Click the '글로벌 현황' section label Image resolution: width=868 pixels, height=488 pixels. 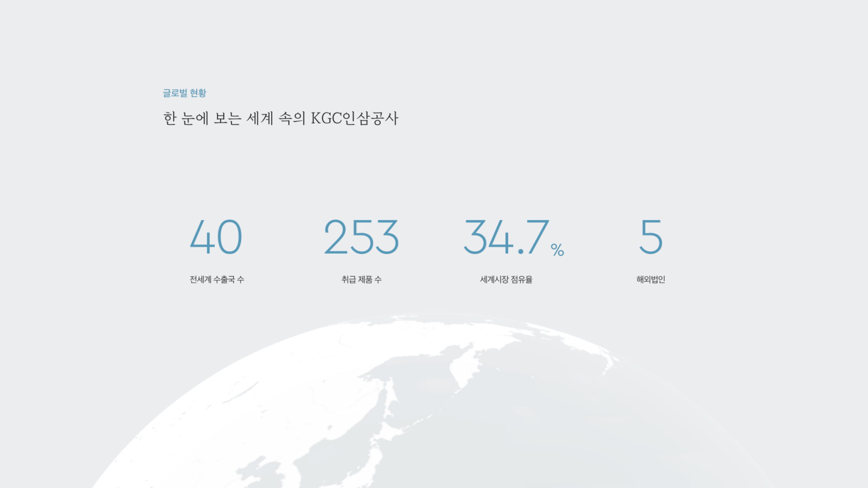(184, 93)
